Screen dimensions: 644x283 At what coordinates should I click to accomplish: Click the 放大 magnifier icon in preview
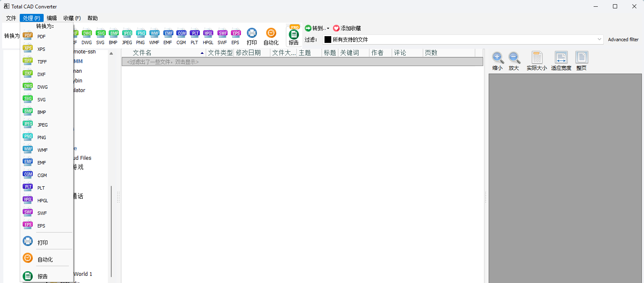click(514, 61)
